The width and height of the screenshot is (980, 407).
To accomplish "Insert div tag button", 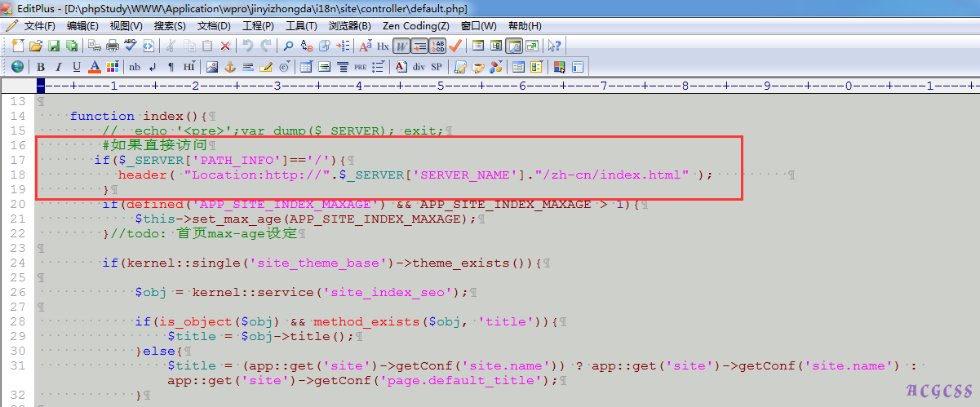I will tap(419, 67).
